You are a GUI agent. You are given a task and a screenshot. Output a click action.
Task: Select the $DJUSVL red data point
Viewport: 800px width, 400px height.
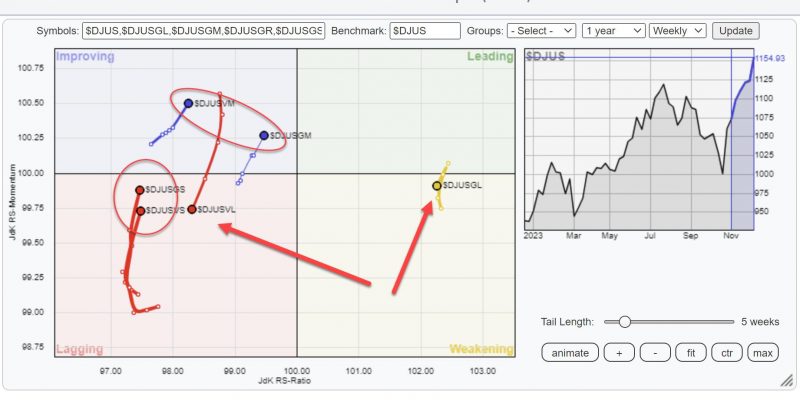click(x=192, y=209)
